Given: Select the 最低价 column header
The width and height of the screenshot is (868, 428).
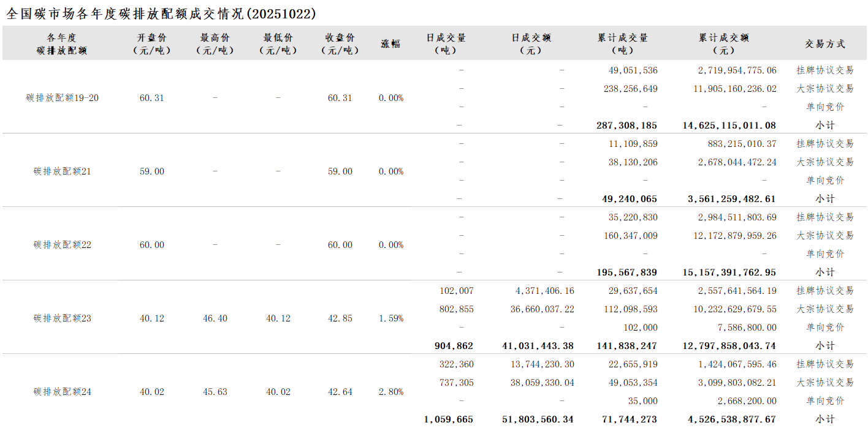Looking at the screenshot, I should pos(278,44).
